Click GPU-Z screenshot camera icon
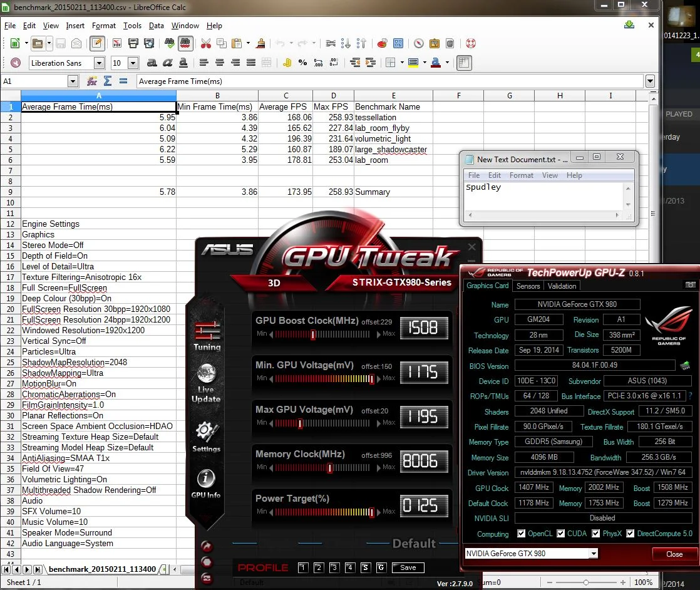700x590 pixels. coord(690,284)
